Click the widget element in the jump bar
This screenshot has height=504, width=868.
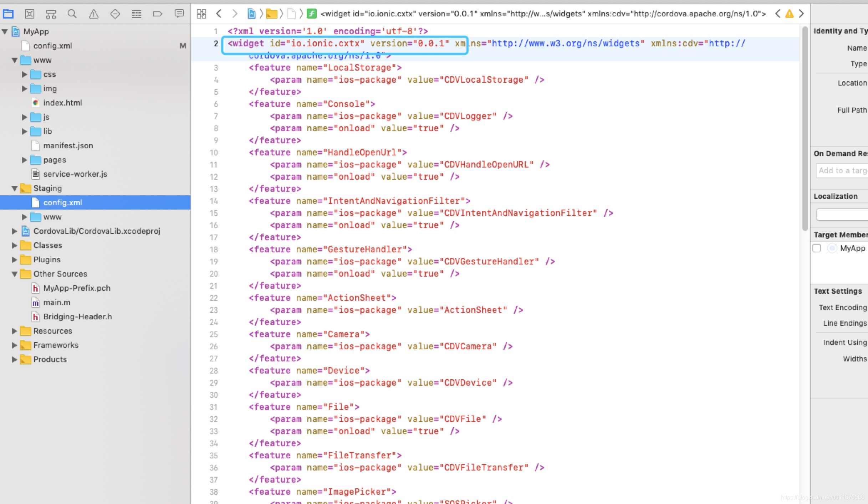[x=543, y=14]
